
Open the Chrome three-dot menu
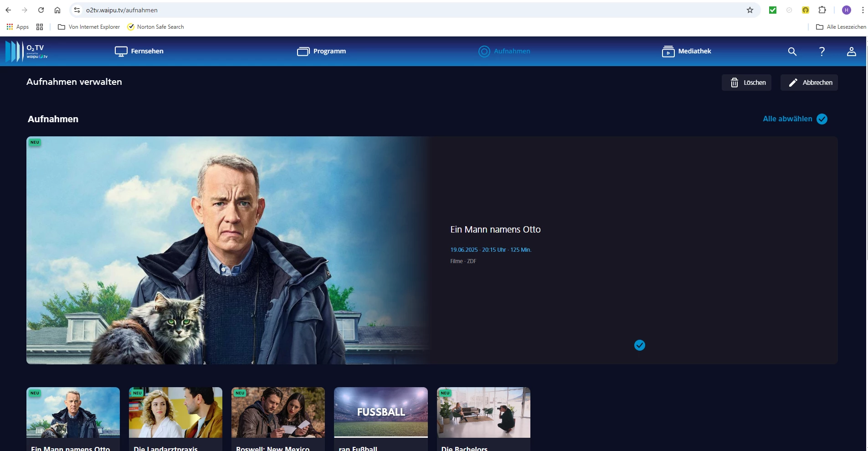click(x=863, y=10)
